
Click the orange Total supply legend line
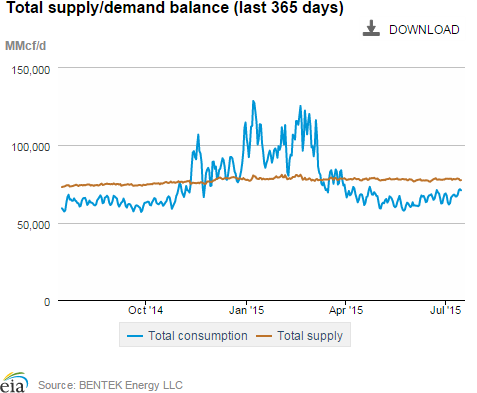tap(264, 336)
